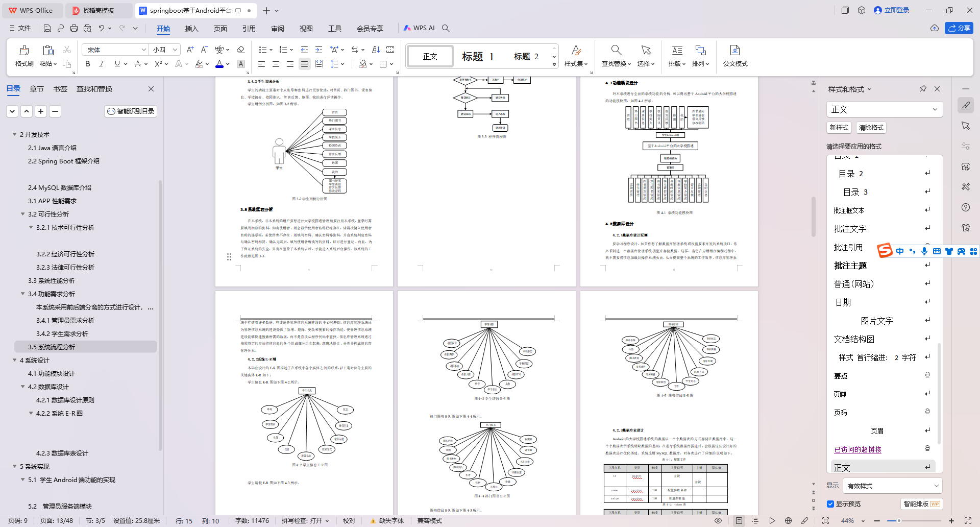Screen dimensions: 980x527
Task: Select the 批注主题 style in the list
Action: 882,266
